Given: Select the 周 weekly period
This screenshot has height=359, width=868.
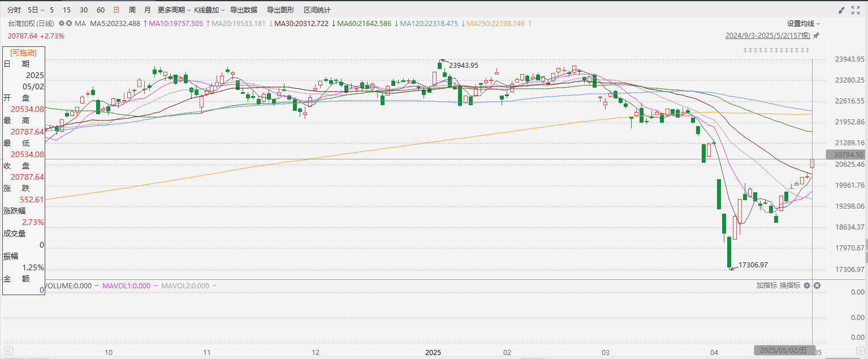Looking at the screenshot, I should point(132,10).
